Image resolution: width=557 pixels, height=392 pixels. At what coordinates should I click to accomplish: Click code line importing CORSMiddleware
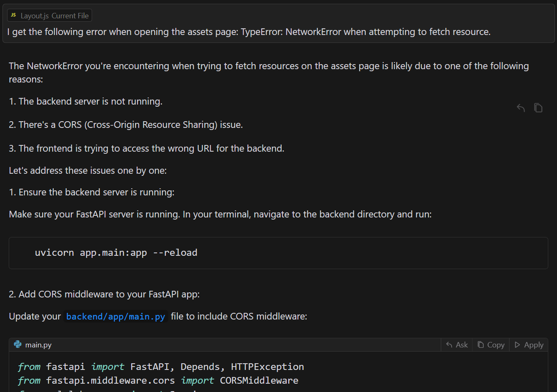tap(158, 381)
